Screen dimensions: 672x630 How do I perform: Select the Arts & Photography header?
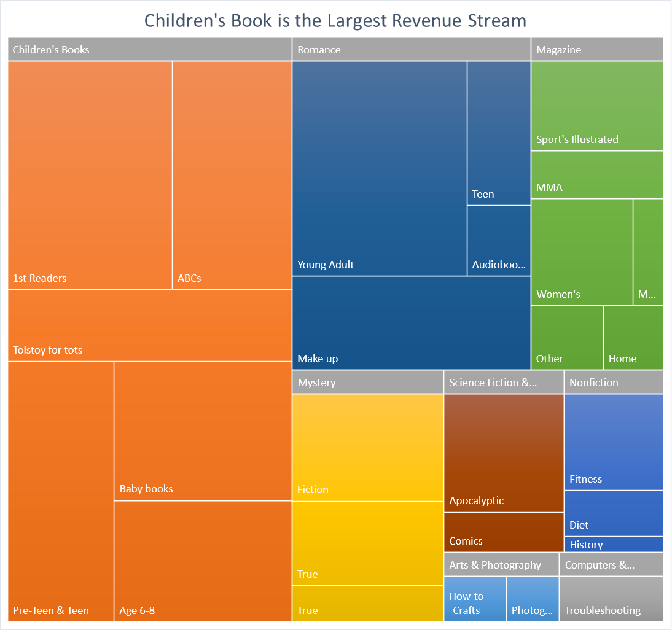pos(501,565)
